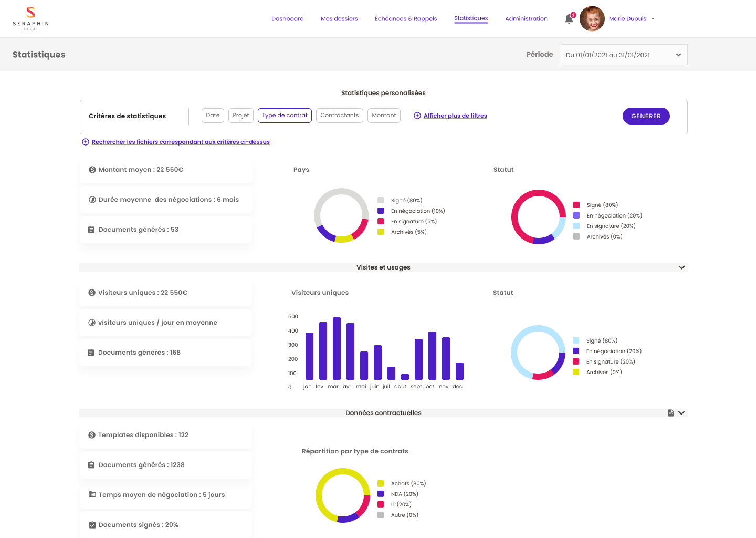Image resolution: width=756 pixels, height=538 pixels.
Task: Click the table icon beside Temps moyen de négociation
Action: pyautogui.click(x=92, y=494)
